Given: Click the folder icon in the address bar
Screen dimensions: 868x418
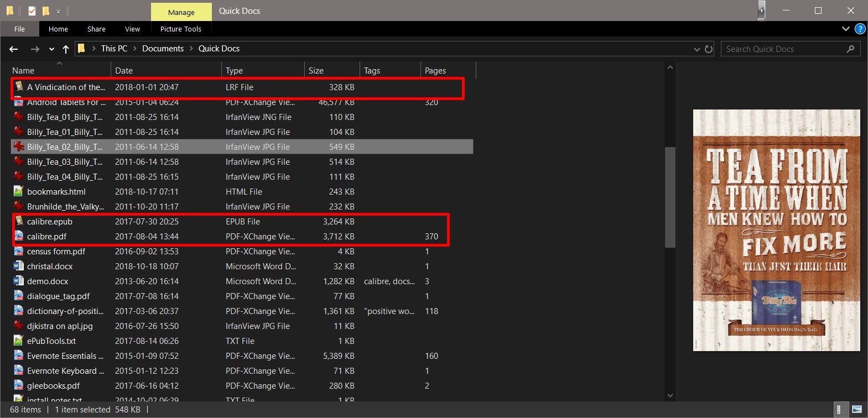Looking at the screenshot, I should coord(81,49).
